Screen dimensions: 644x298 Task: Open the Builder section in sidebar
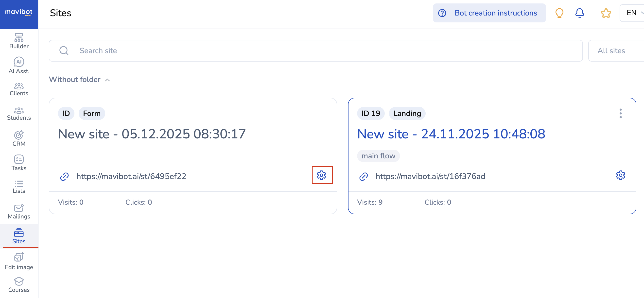[19, 41]
